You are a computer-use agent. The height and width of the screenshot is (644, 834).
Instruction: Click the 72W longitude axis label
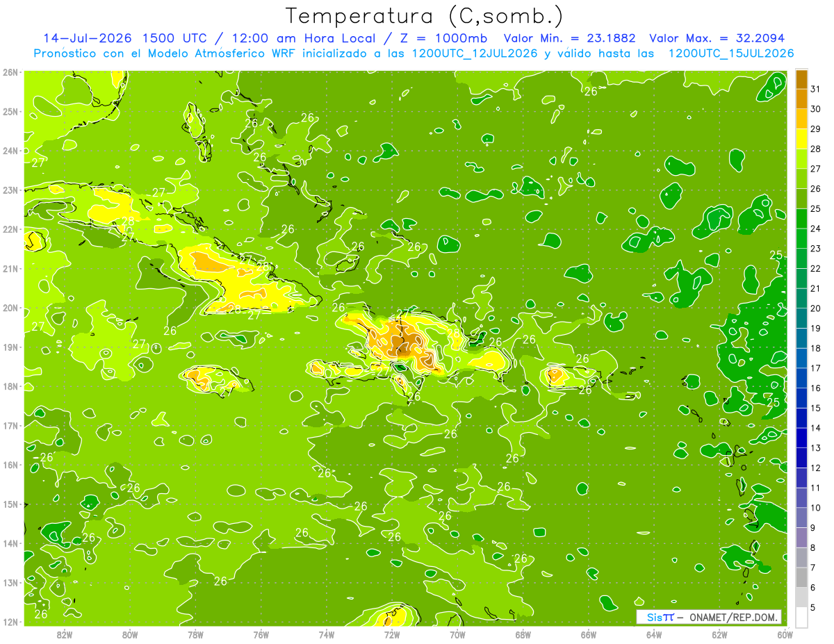392,634
